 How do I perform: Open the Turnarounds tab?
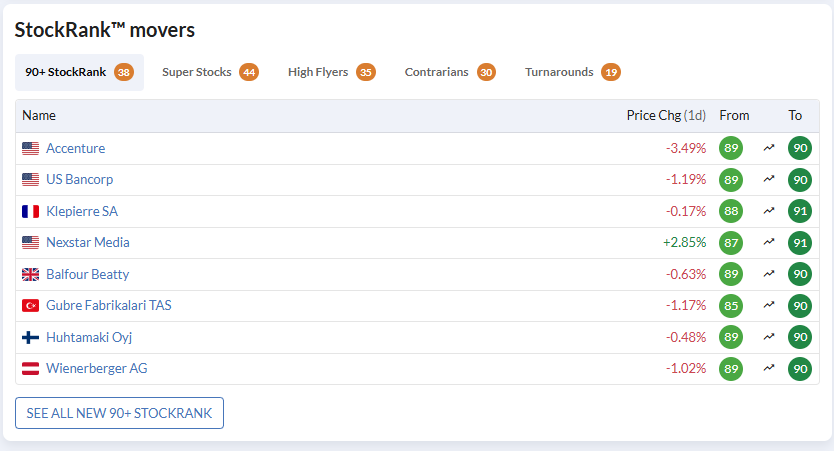[572, 72]
